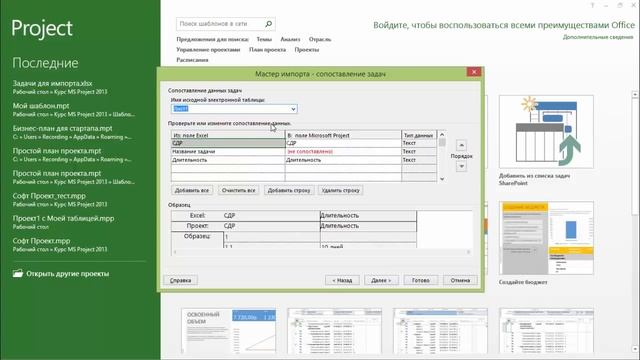Screen dimensions: 640x360
Task: Proceed with the Далее button
Action: (x=381, y=280)
